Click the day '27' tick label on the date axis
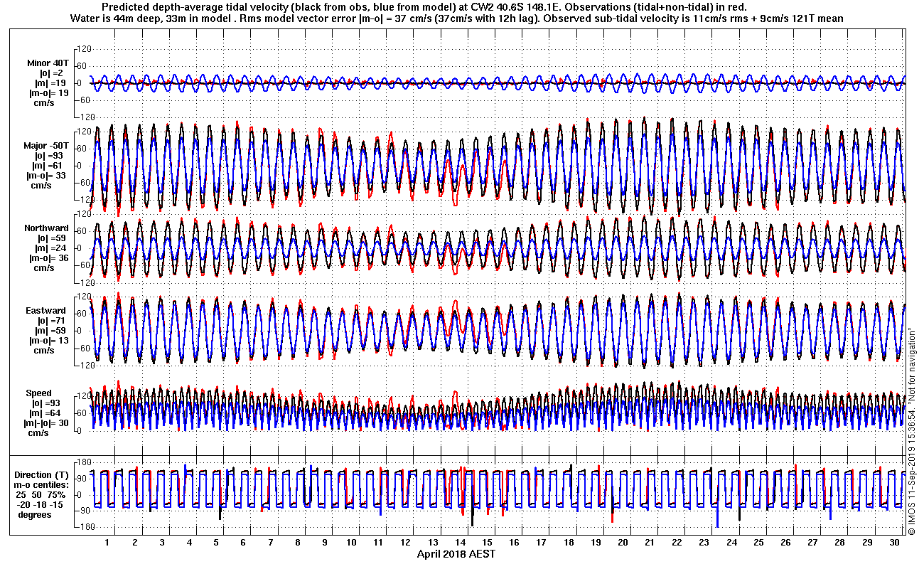 (812, 543)
